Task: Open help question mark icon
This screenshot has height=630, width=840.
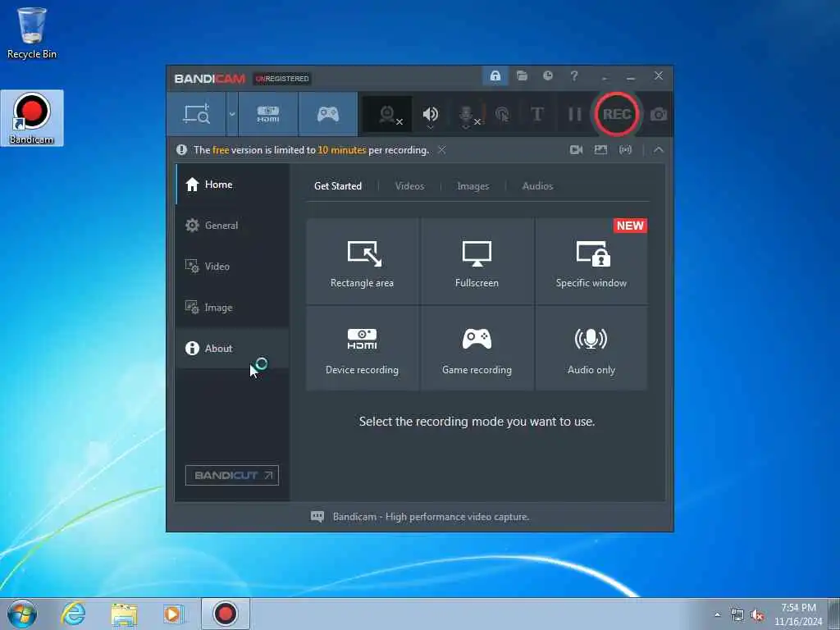Action: pyautogui.click(x=573, y=76)
